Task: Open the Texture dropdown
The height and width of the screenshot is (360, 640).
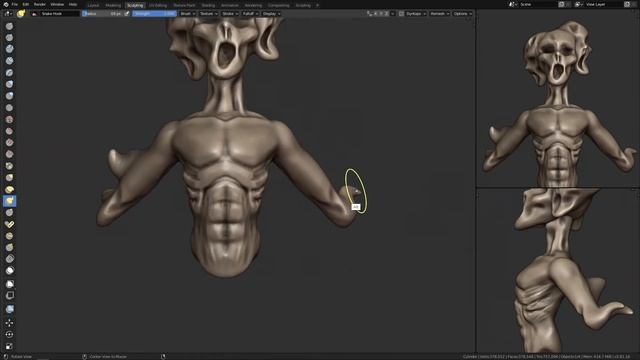Action: click(x=208, y=13)
